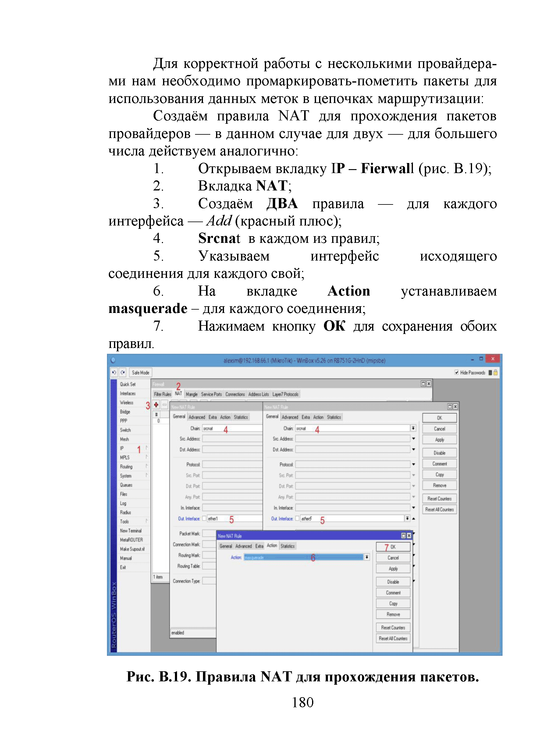Screen dimensions: 533x756
Task: Click the WinBox app icon in title bar
Action: click(113, 360)
